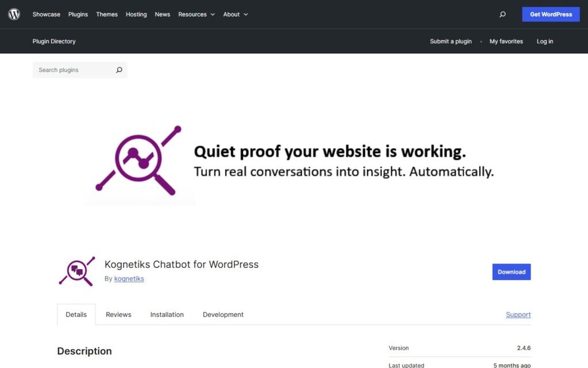This screenshot has height=368, width=588.
Task: Click the Get WordPress button
Action: (x=551, y=14)
